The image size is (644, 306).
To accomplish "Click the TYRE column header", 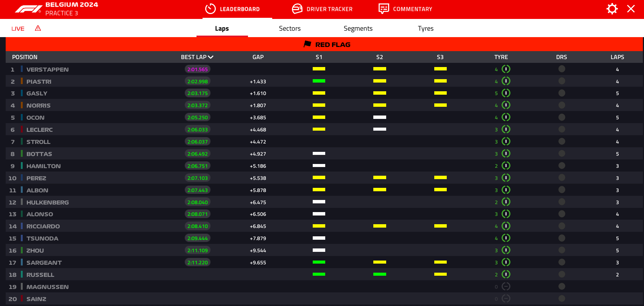I will pos(501,57).
